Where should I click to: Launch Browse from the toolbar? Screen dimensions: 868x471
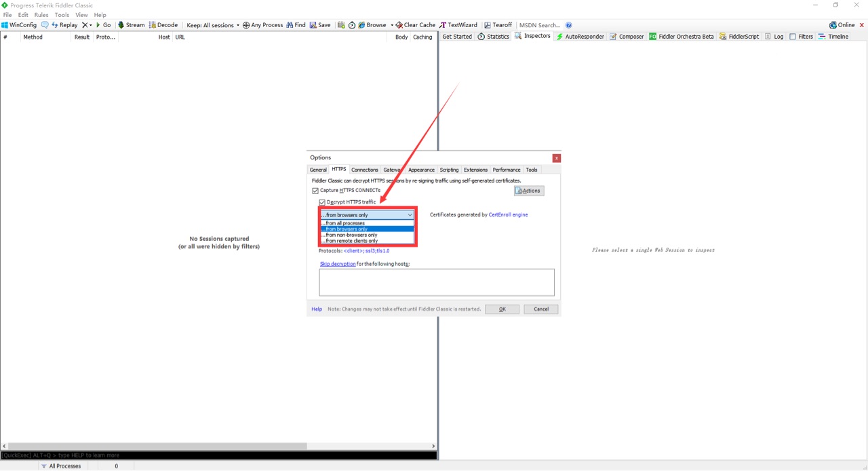(372, 25)
